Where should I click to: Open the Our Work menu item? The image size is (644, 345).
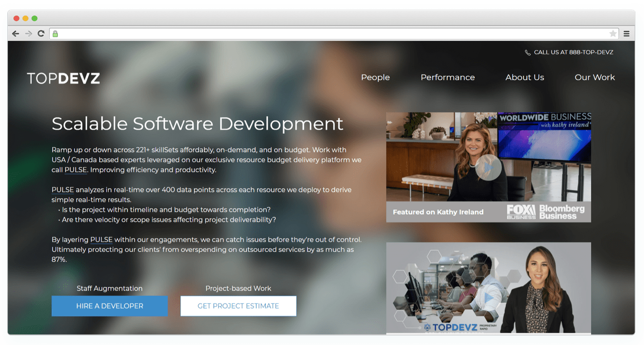tap(595, 77)
